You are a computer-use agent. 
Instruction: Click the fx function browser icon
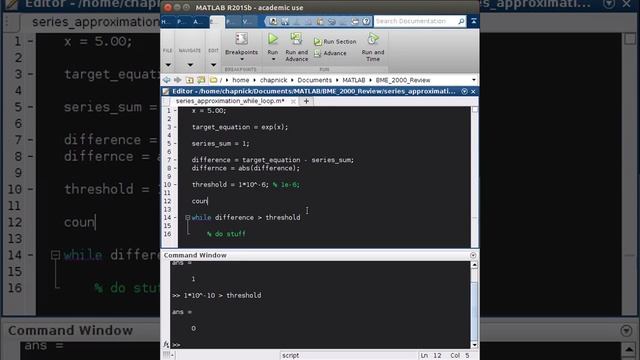(166, 344)
